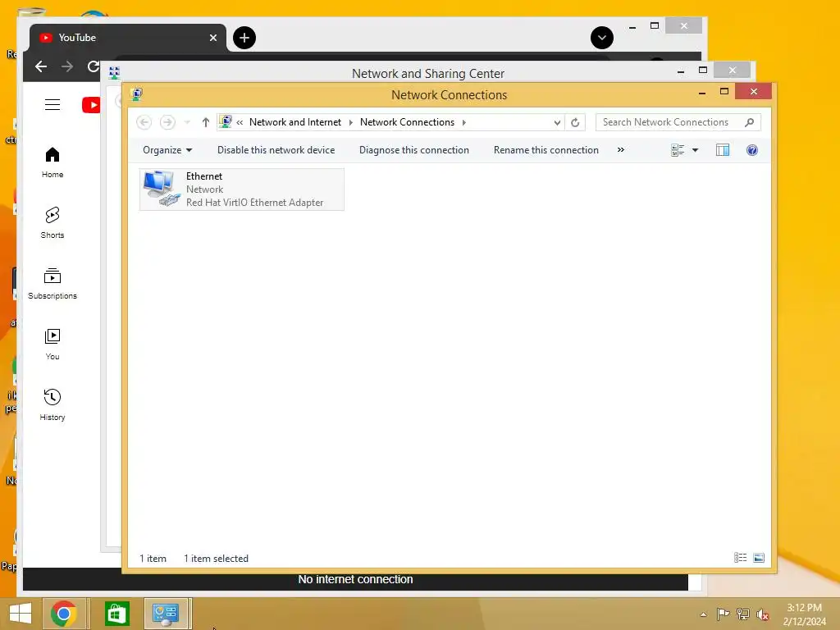Click the Control Panel taskbar button
The image size is (840, 630).
pyautogui.click(x=166, y=614)
